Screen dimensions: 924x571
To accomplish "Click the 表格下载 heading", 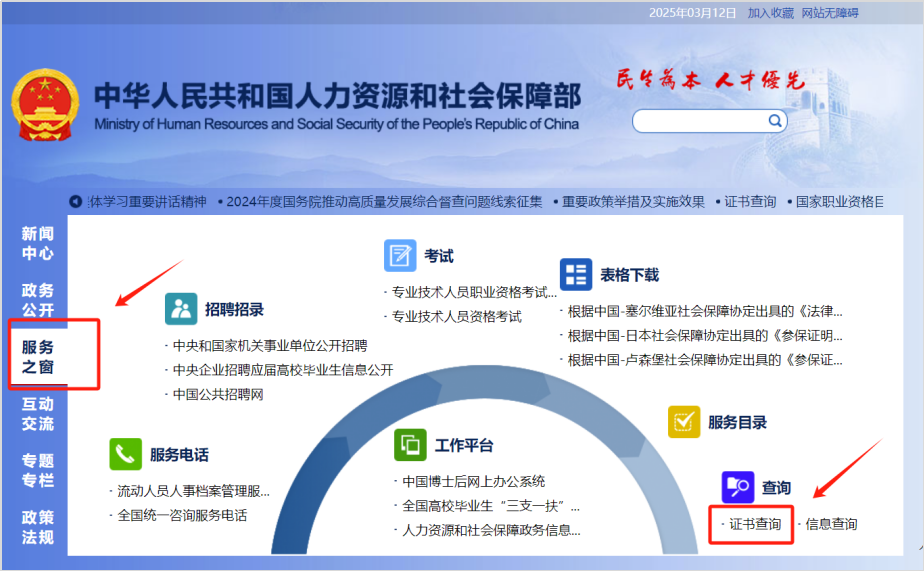I will click(x=629, y=275).
